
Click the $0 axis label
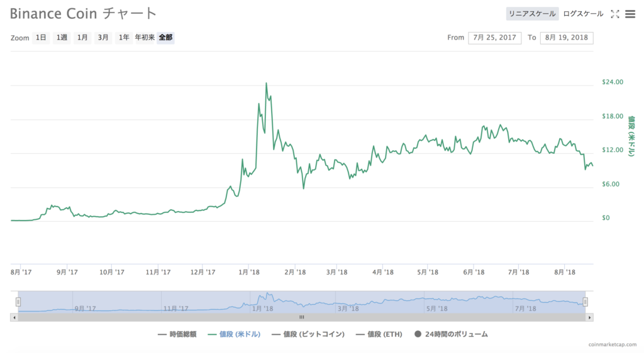(606, 218)
